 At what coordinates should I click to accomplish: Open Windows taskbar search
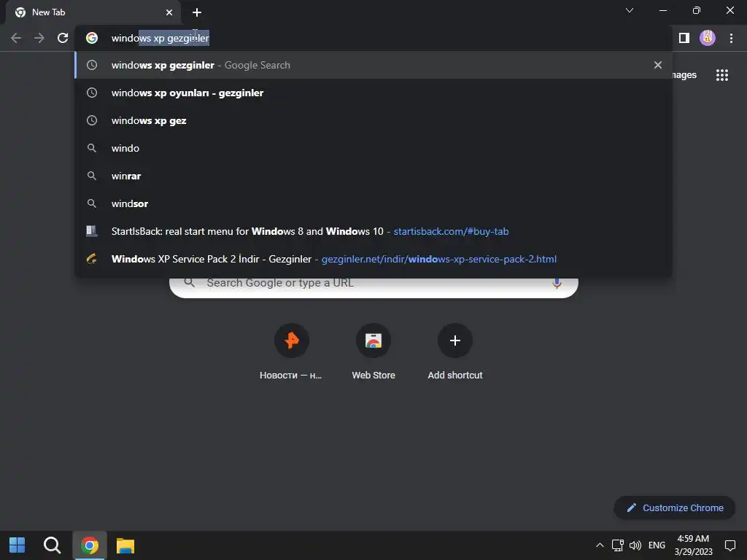(52, 545)
